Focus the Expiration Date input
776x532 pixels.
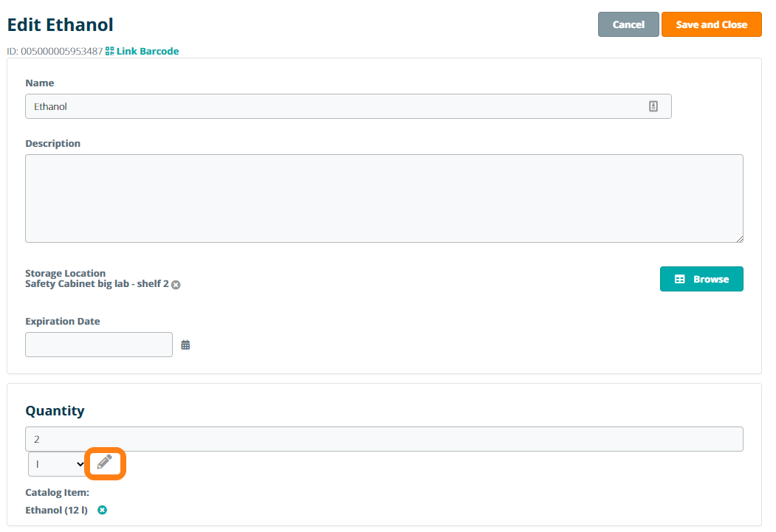(x=99, y=345)
